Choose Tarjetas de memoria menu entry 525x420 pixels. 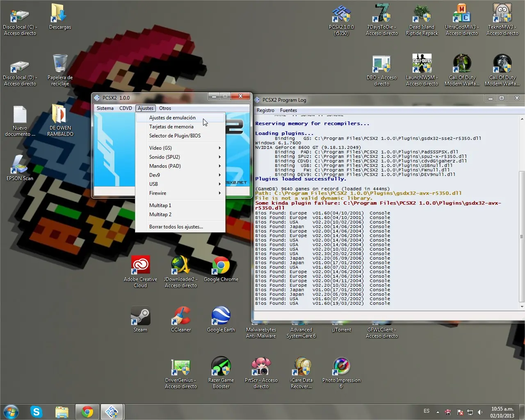180,127
